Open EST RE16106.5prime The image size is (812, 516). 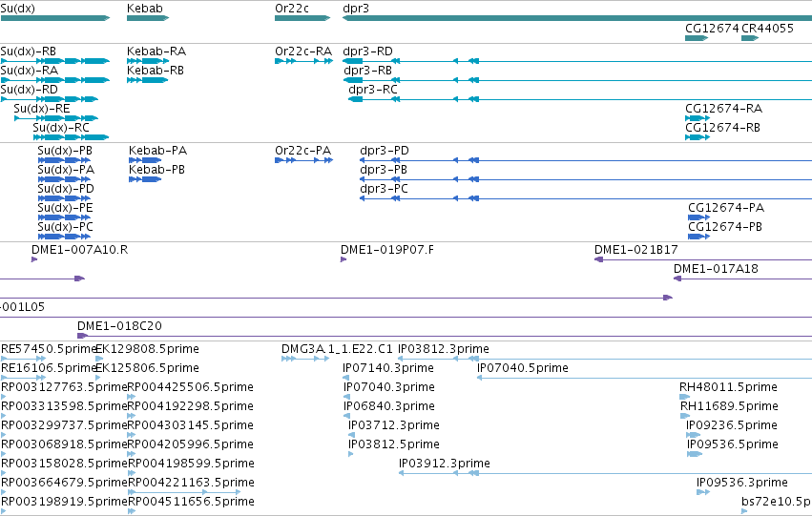tap(23, 378)
